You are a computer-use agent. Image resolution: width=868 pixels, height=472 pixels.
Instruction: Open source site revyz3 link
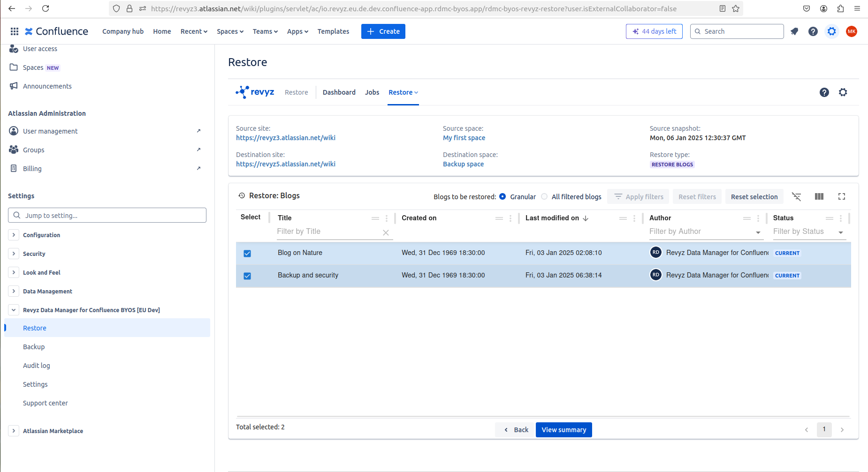[286, 138]
